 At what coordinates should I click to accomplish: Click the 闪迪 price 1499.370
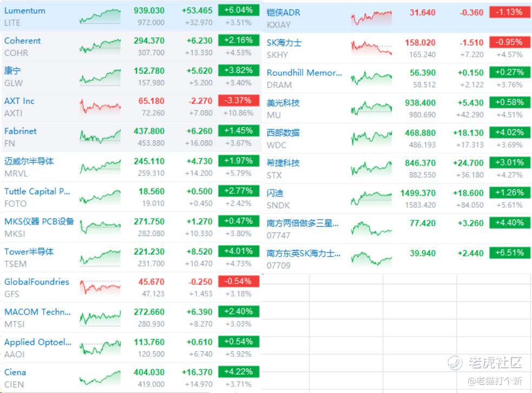418,193
